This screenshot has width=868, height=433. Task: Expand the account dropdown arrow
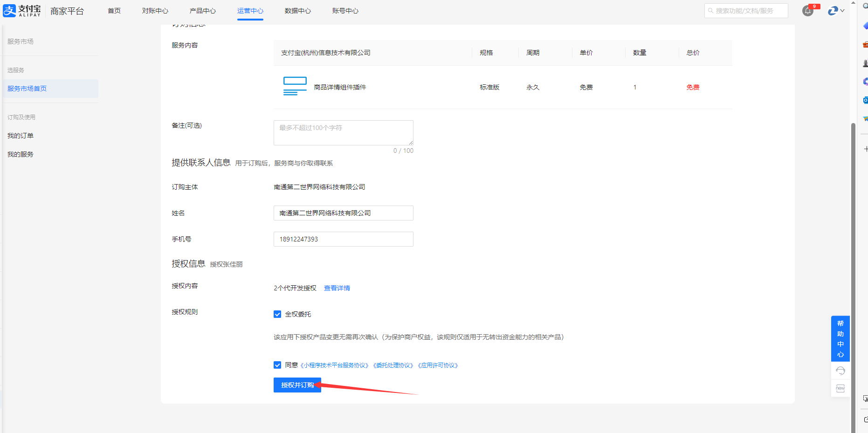point(842,11)
